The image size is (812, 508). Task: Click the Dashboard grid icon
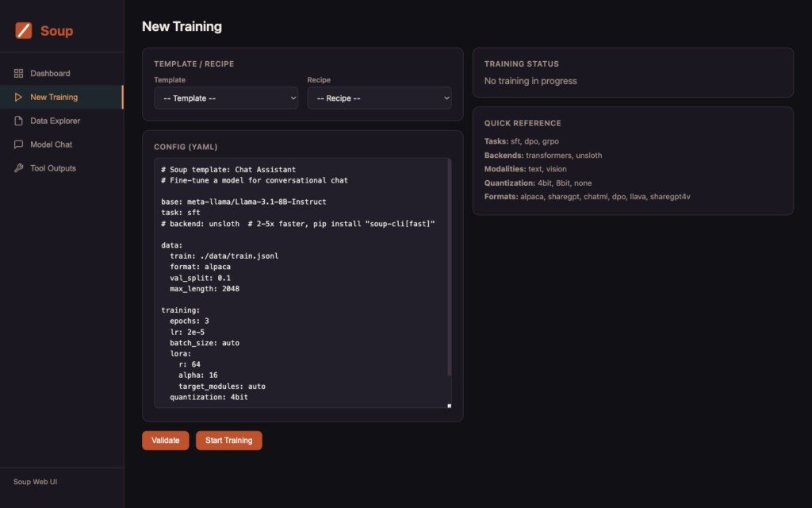click(x=19, y=74)
